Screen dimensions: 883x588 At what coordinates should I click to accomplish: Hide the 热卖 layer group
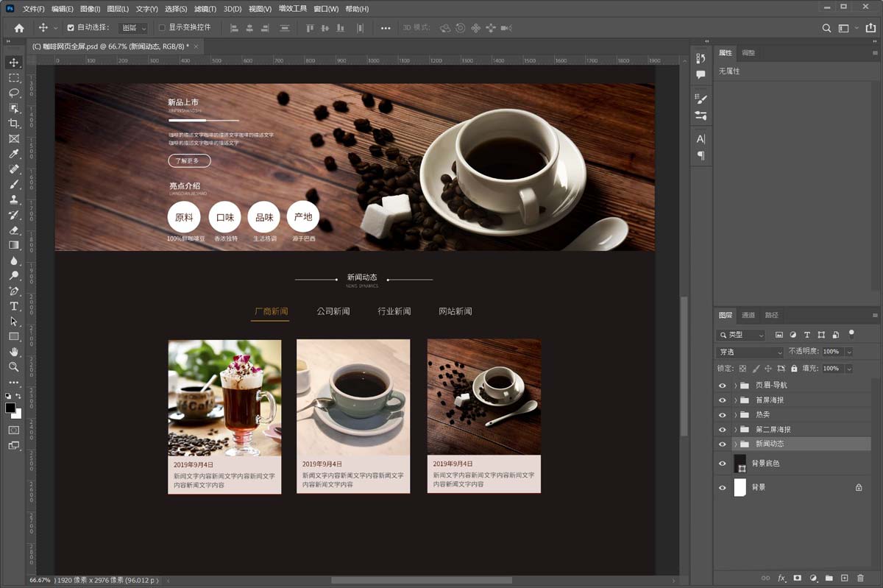(722, 414)
